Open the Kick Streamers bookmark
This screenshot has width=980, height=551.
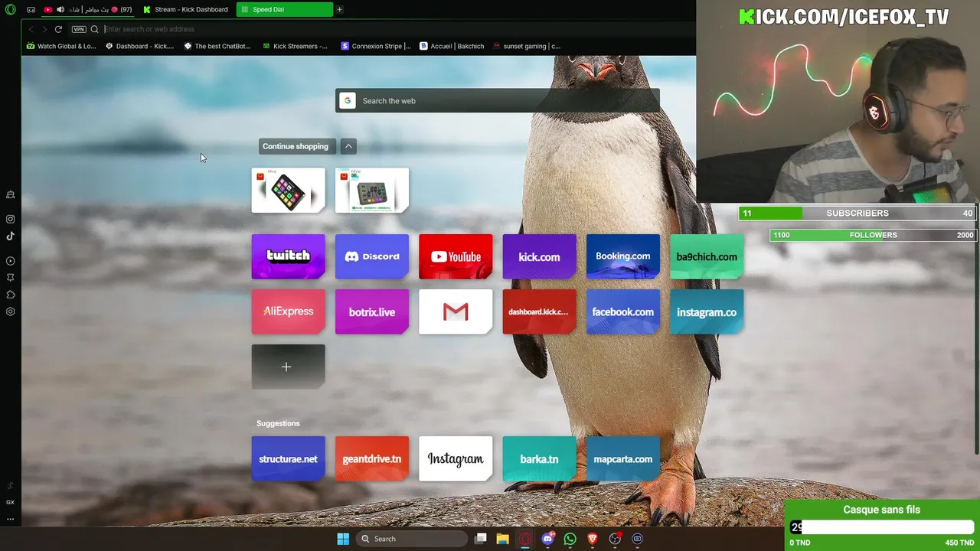(295, 46)
